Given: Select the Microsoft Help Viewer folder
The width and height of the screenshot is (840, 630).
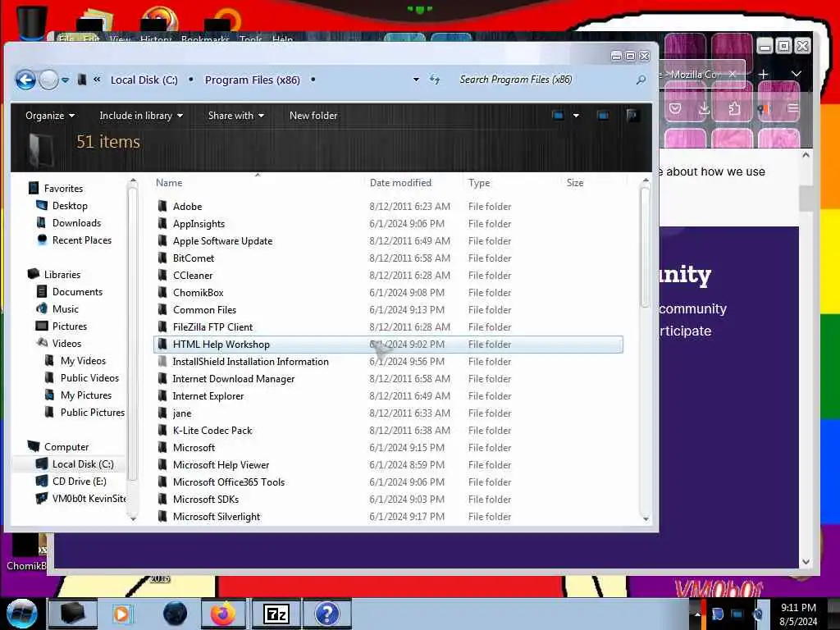Looking at the screenshot, I should pyautogui.click(x=388, y=465).
